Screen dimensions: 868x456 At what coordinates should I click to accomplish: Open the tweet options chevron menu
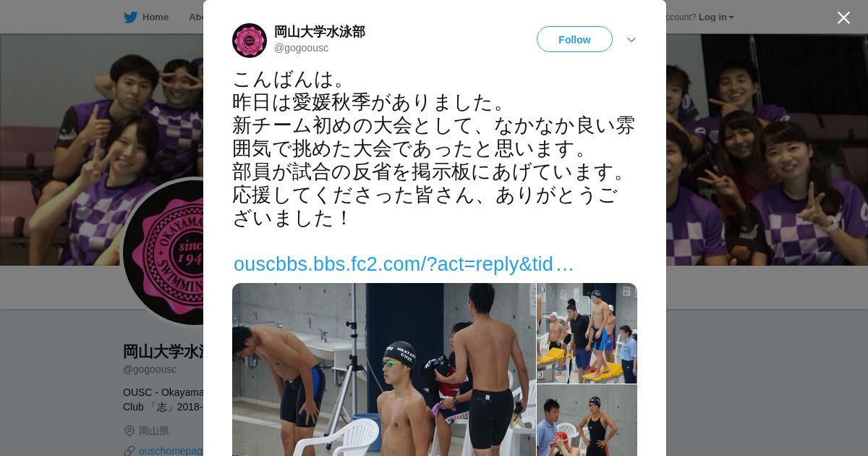(x=631, y=40)
